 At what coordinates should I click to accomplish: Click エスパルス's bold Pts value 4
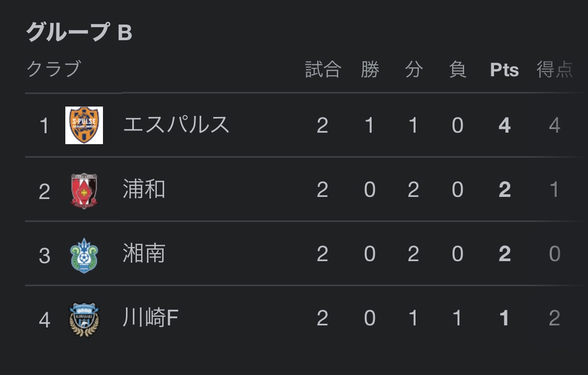(x=504, y=125)
